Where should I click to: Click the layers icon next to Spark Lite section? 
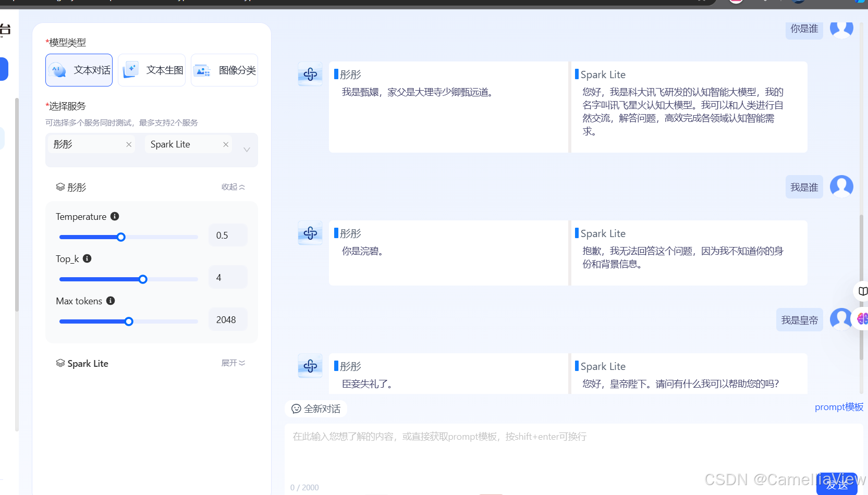coord(60,363)
